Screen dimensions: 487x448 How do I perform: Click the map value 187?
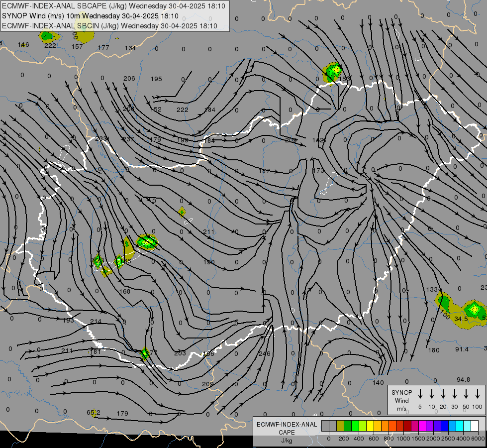[264, 171]
